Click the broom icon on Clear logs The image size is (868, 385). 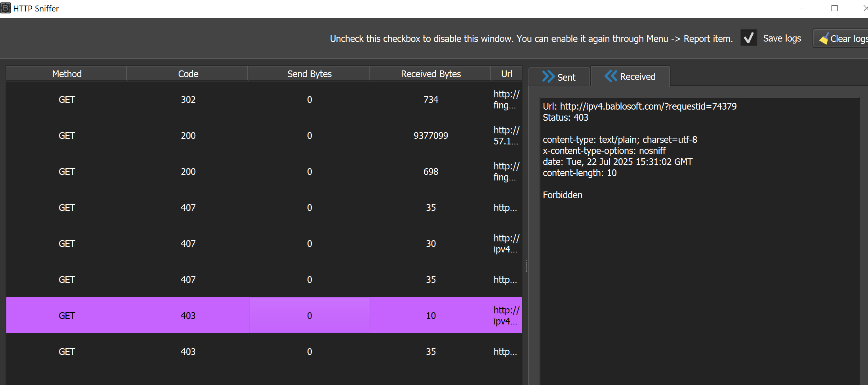[824, 39]
